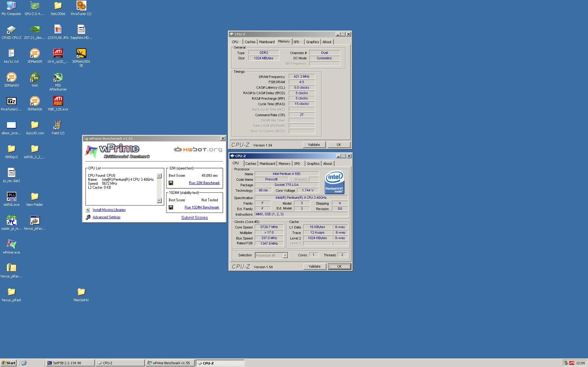Click Validate in lower CPU-Z window
Viewport: 588px width, 367px height.
[x=315, y=267]
